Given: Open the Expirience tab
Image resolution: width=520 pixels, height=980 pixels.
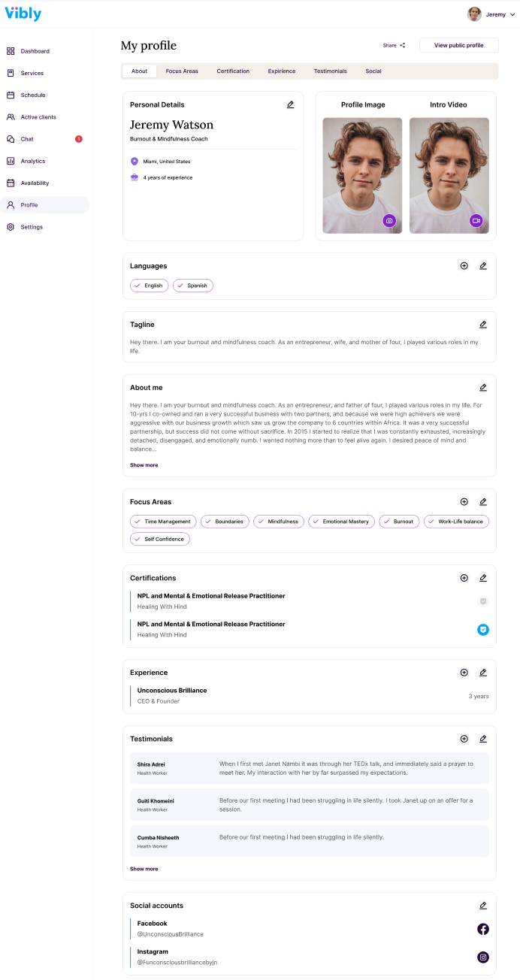Looking at the screenshot, I should [281, 71].
